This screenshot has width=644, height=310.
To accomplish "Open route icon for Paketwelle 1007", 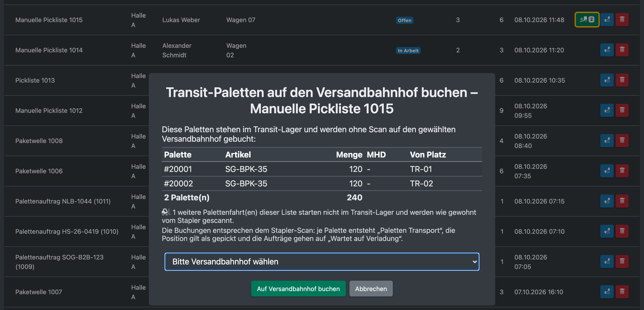I will 607,292.
